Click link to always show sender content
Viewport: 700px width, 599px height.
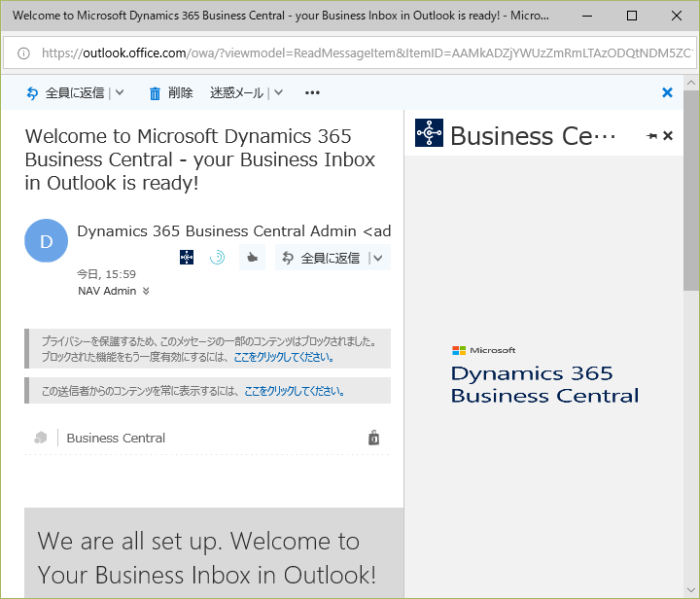[x=295, y=391]
